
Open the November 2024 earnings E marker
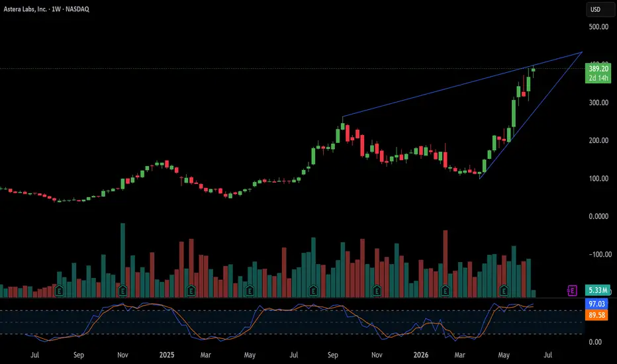click(122, 291)
